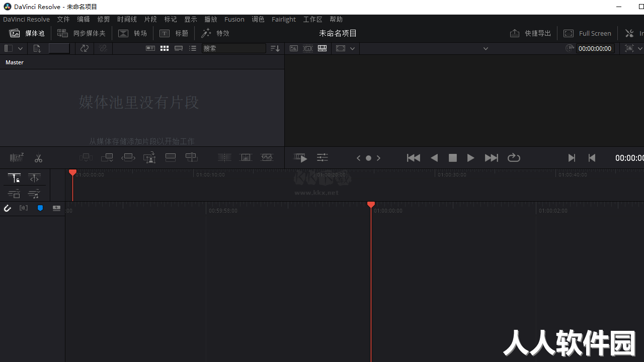Screen dimensions: 644x362
Task: Click the safe area overlay icon
Action: 341,48
